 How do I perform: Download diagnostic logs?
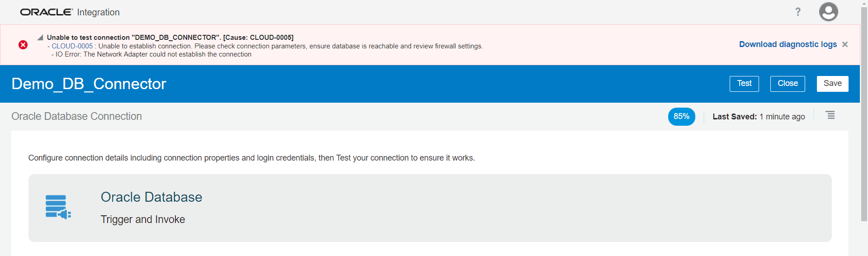[788, 44]
